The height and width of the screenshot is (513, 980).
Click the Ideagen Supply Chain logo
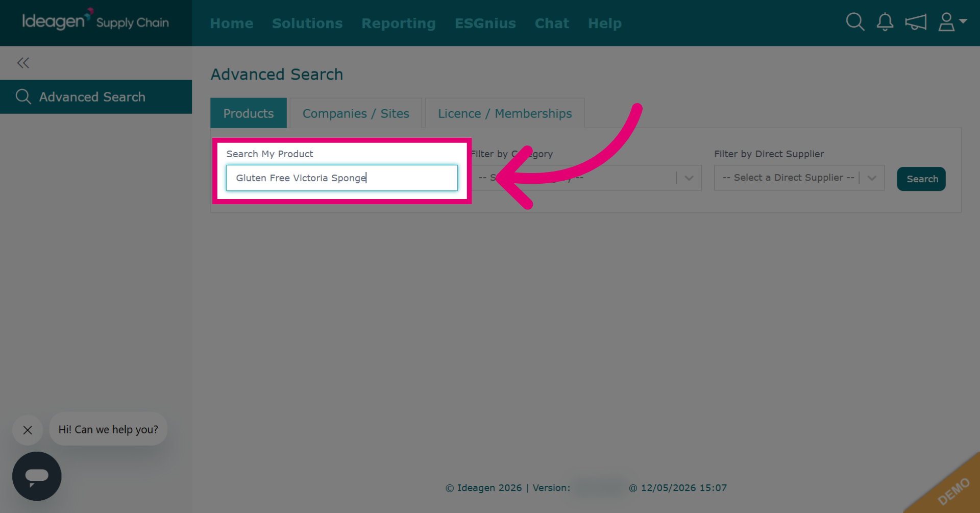(95, 21)
